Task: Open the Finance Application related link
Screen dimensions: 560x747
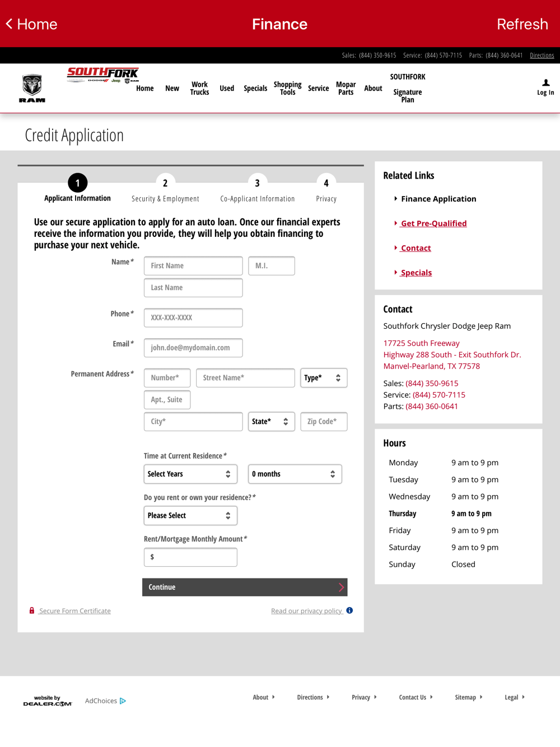Action: (438, 199)
